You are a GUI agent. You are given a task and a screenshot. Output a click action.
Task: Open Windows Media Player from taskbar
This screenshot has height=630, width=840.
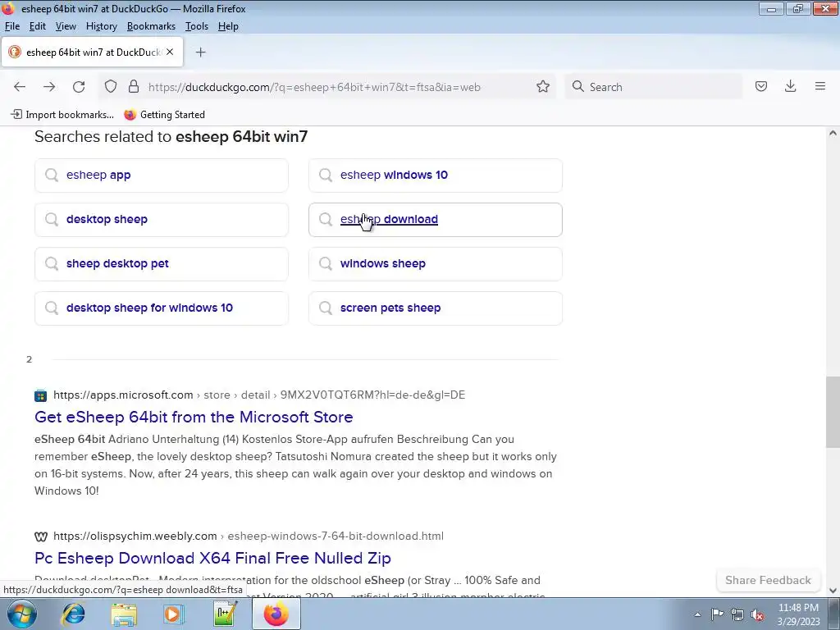[174, 614]
